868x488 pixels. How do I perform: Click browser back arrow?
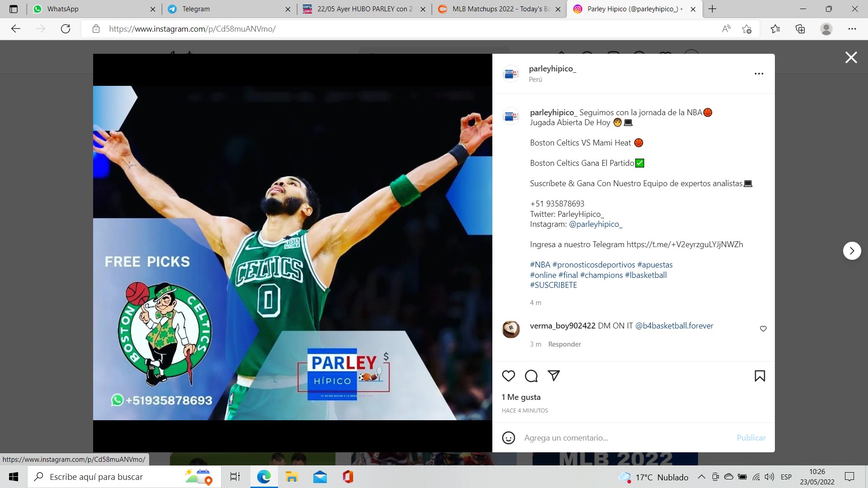pyautogui.click(x=16, y=29)
